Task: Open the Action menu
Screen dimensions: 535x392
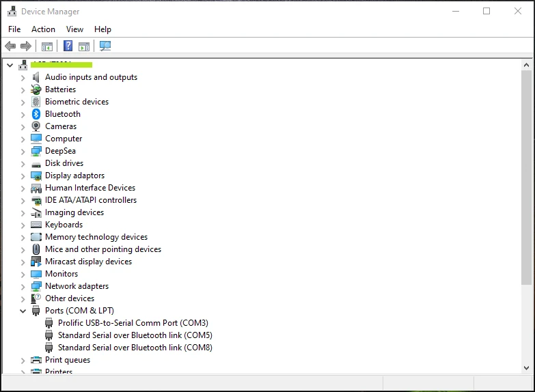Action: (x=43, y=29)
